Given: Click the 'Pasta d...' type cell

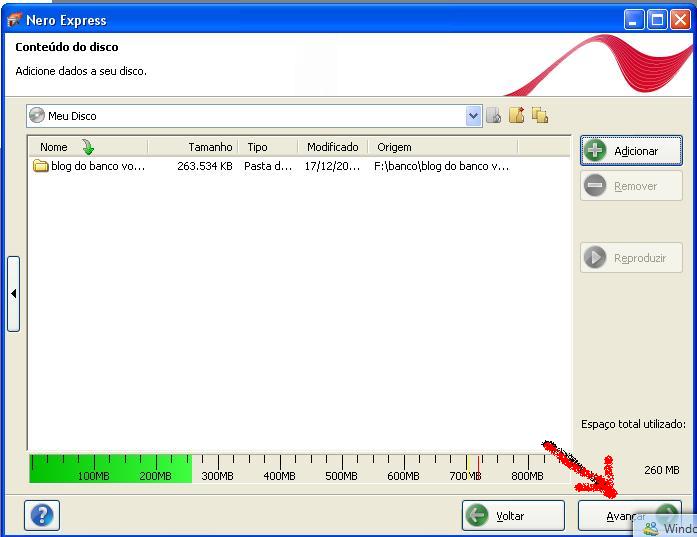Looking at the screenshot, I should (x=268, y=166).
